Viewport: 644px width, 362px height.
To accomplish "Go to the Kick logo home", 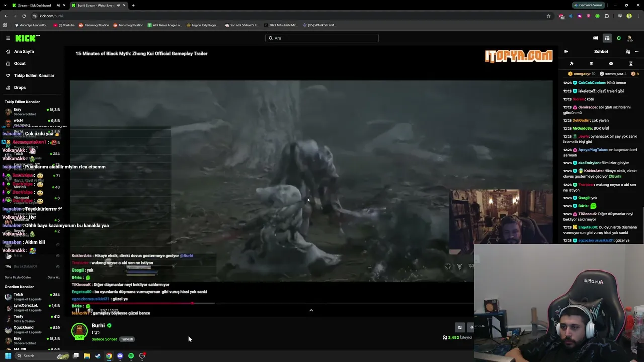I will [x=27, y=38].
